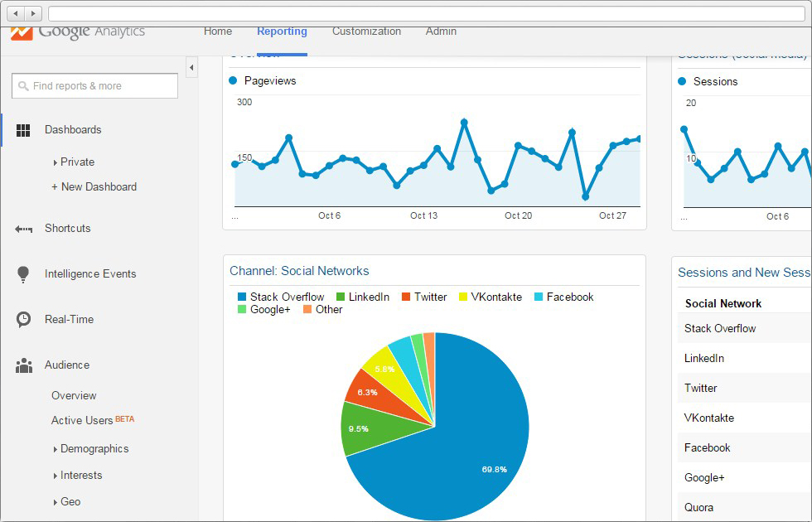Screen dimensions: 812x522
Task: Open the Sessions and New Sessions widget title
Action: [x=744, y=273]
